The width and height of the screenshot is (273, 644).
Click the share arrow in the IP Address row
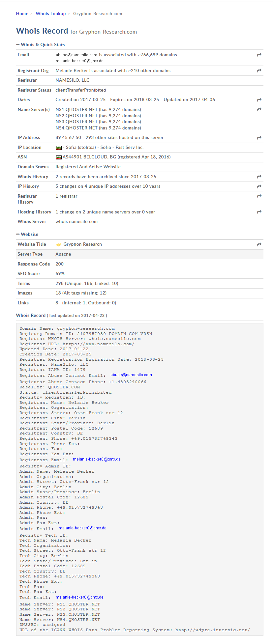coord(259,137)
